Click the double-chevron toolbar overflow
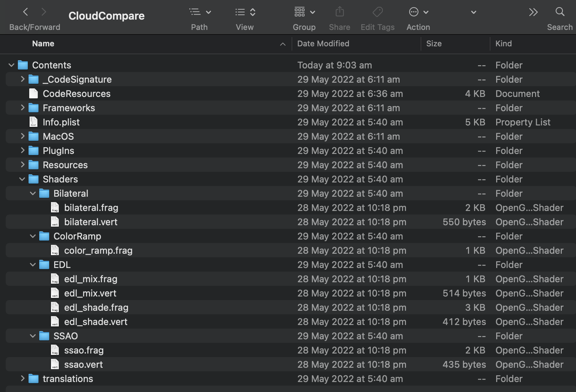The height and width of the screenshot is (392, 576). (533, 12)
